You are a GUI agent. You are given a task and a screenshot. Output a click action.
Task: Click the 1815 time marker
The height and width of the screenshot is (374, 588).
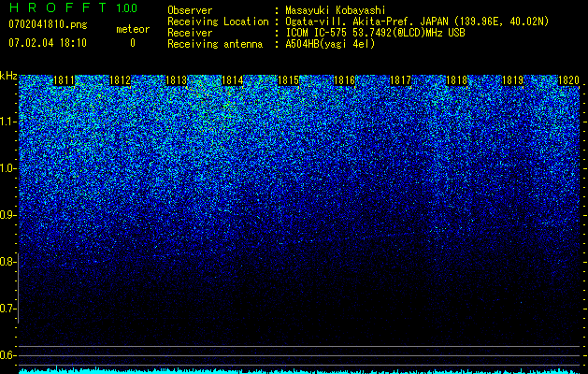click(288, 80)
